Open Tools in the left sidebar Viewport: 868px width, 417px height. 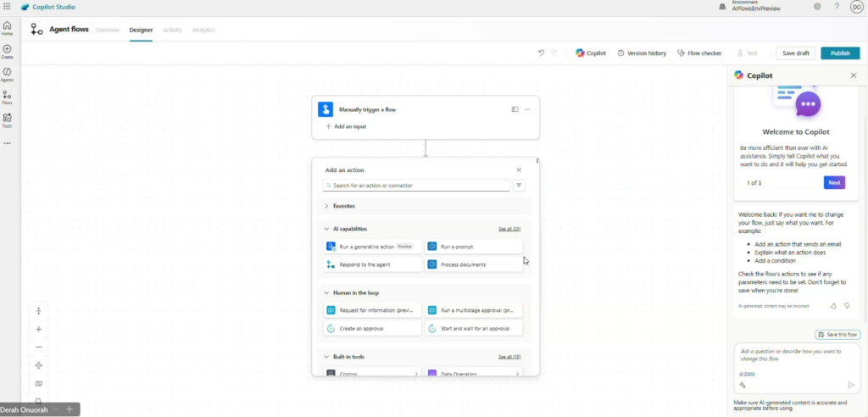[7, 120]
